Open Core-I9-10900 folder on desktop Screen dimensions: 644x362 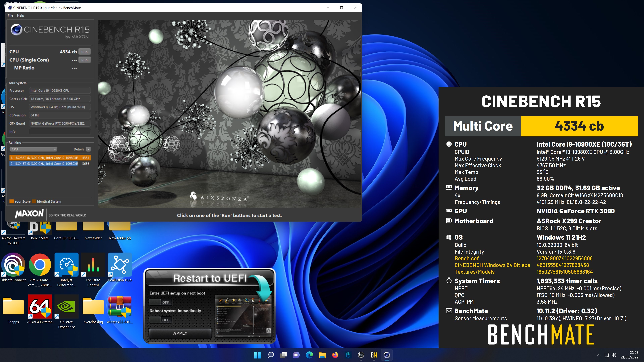point(66,231)
